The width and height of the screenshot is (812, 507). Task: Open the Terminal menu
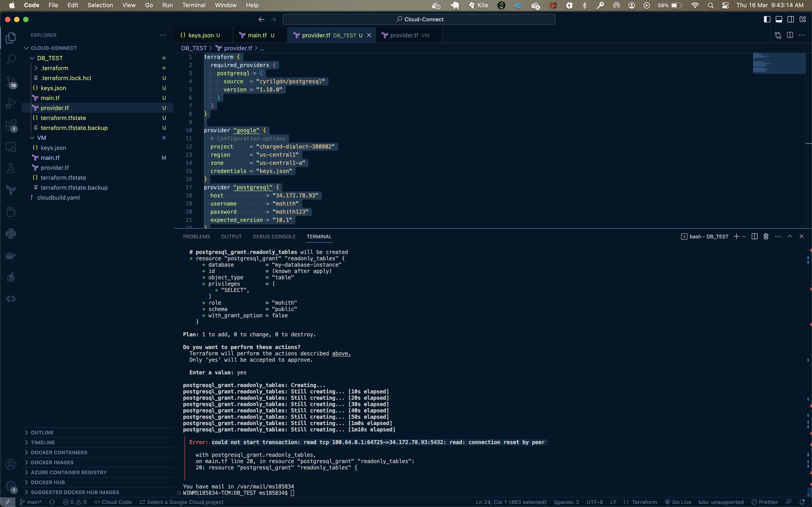click(x=194, y=5)
